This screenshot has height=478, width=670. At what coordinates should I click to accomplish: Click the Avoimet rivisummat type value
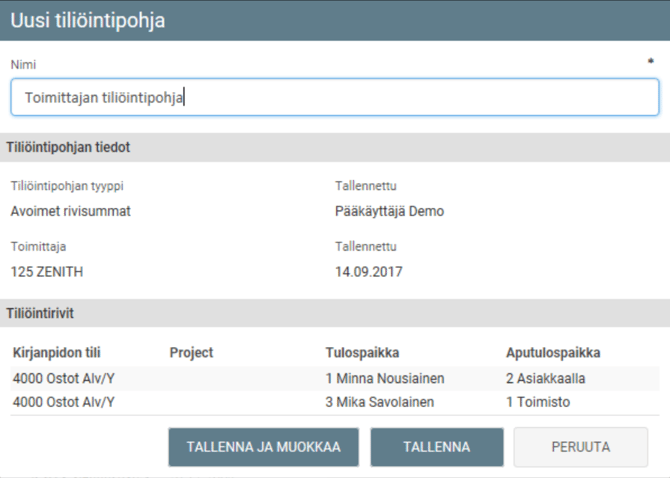pos(70,211)
